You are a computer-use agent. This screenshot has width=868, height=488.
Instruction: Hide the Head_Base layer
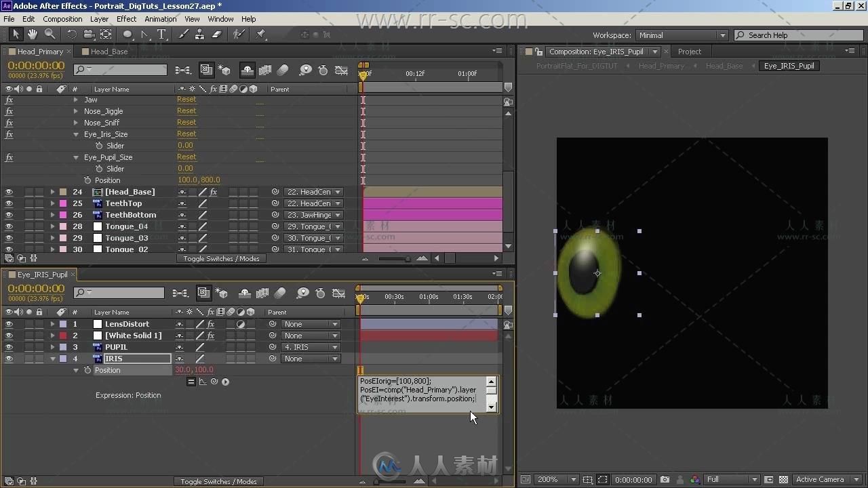point(9,192)
